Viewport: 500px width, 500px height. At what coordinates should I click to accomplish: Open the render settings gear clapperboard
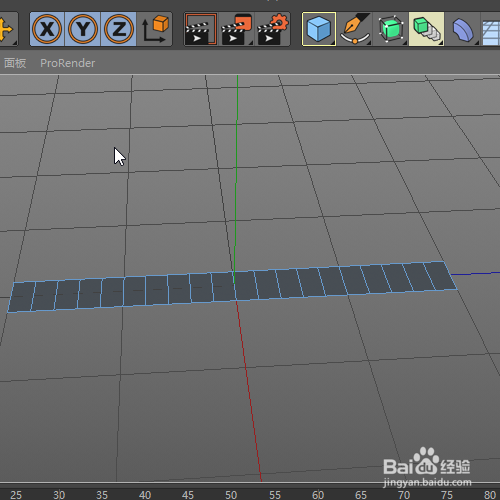(273, 29)
